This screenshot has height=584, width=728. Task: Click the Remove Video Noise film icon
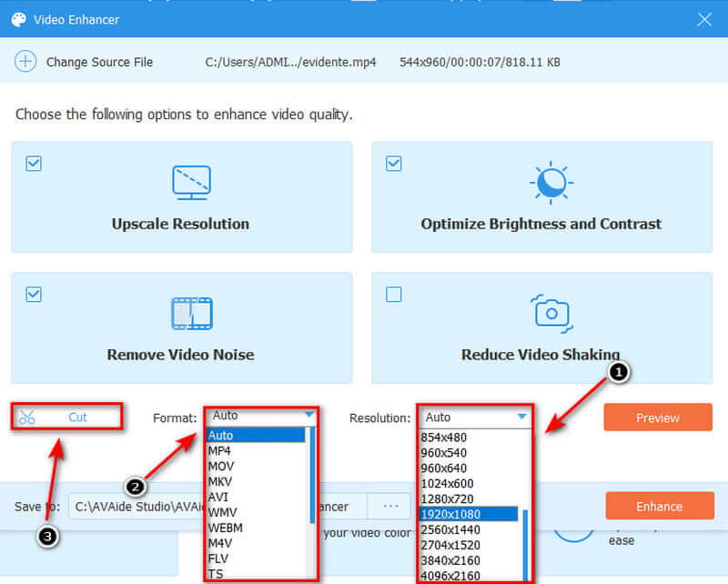192,313
